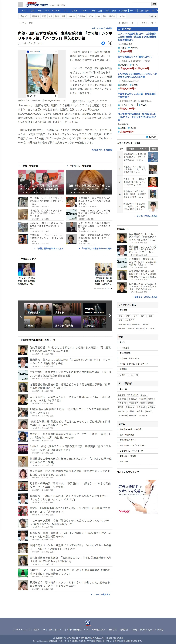Select the 記者コラム sub-menu item
This screenshot has width=176, height=644.
[25, 16]
